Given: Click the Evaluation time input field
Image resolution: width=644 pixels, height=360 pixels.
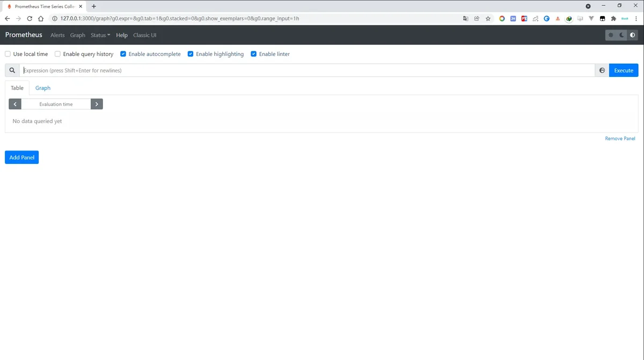Looking at the screenshot, I should [x=56, y=104].
